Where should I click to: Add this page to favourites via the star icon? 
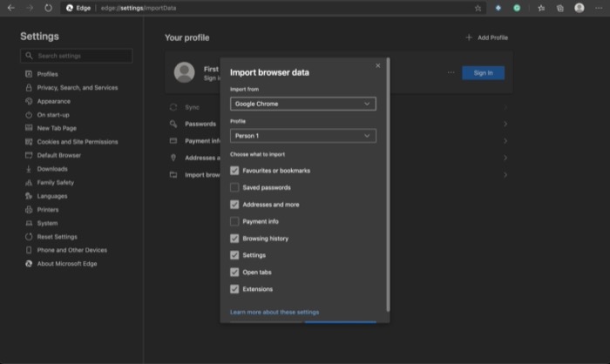478,8
